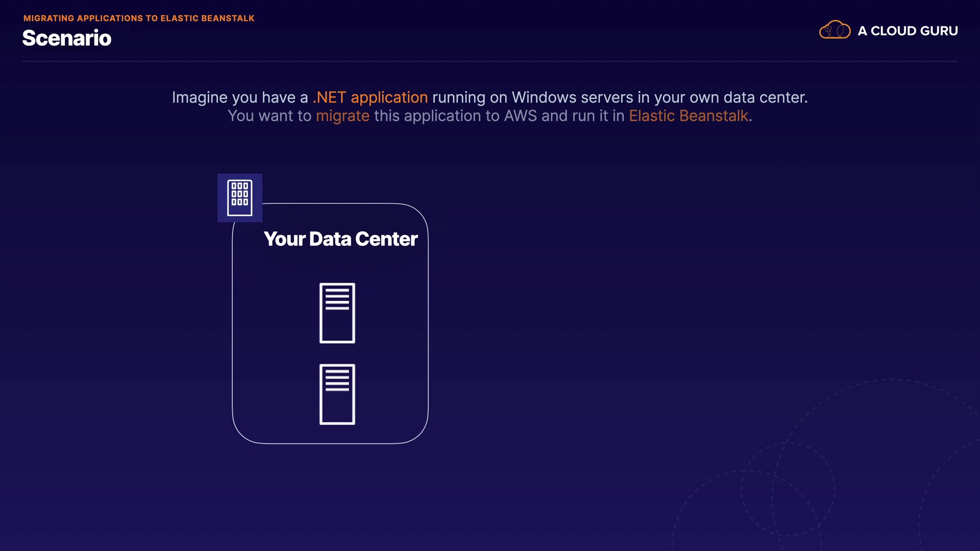
Task: Click the data center building icon
Action: pyautogui.click(x=239, y=197)
